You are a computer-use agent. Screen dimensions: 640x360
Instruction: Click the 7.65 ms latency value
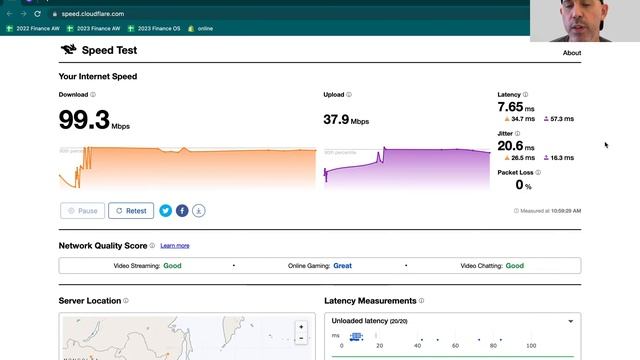click(x=516, y=107)
